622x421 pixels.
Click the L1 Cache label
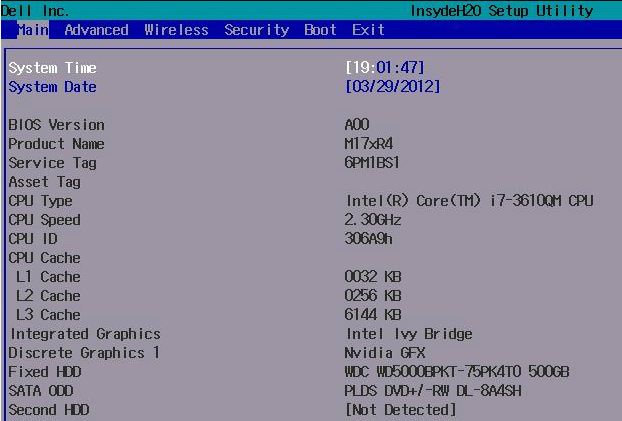pyautogui.click(x=48, y=277)
